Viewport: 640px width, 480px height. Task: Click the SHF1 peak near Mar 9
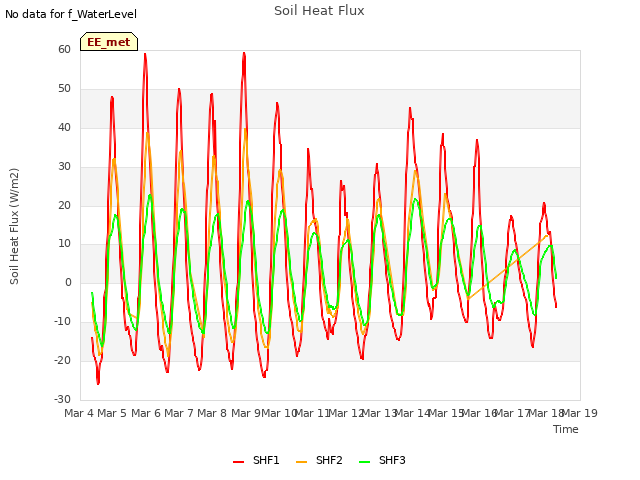pyautogui.click(x=244, y=53)
